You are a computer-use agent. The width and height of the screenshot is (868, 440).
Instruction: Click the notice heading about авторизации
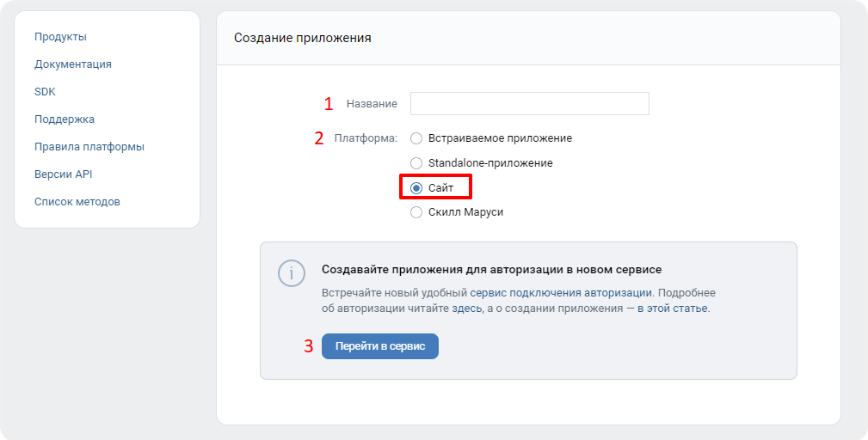tap(491, 270)
